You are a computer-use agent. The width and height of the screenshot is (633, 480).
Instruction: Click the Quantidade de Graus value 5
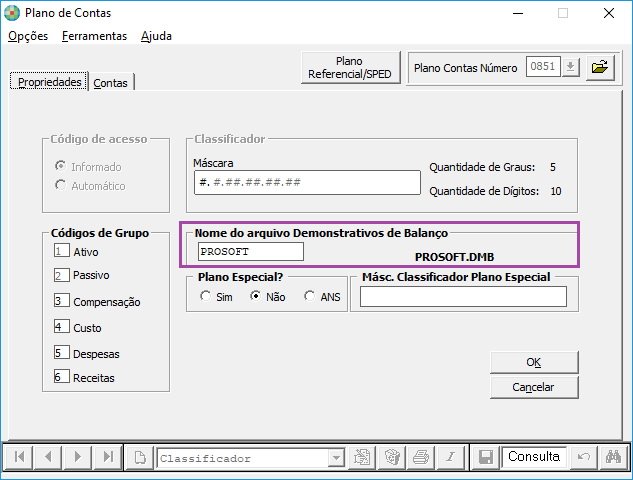pyautogui.click(x=553, y=167)
